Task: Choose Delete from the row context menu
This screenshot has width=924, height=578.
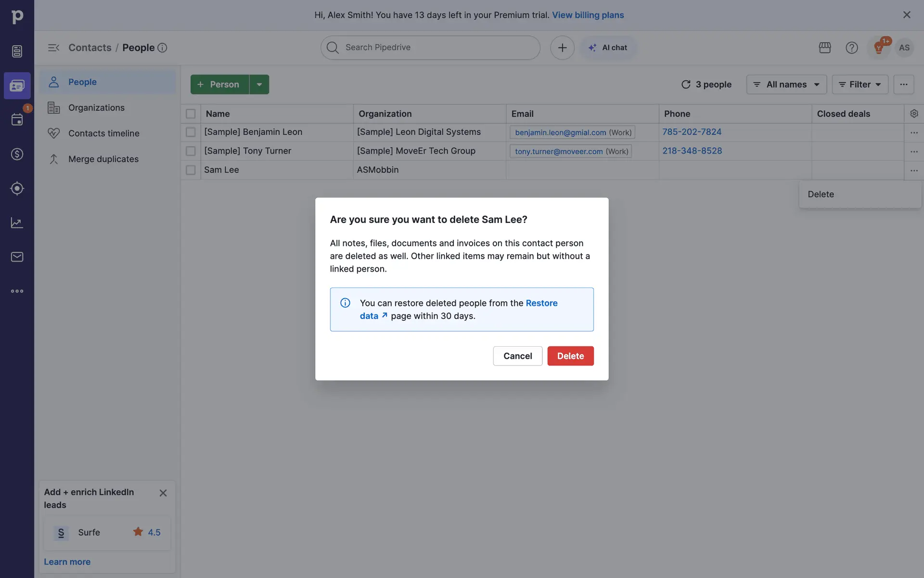Action: pyautogui.click(x=821, y=194)
